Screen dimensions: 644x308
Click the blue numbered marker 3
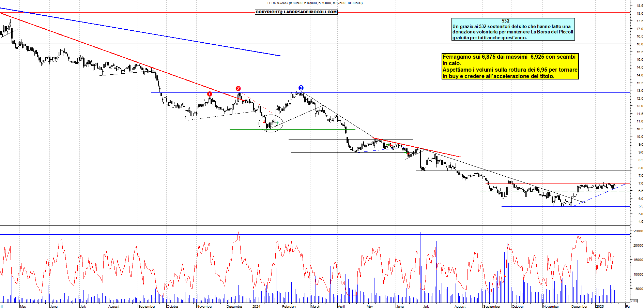point(301,88)
